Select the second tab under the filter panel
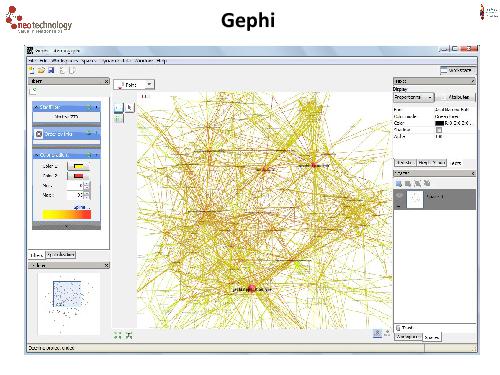The width and height of the screenshot is (500, 375). tap(61, 255)
